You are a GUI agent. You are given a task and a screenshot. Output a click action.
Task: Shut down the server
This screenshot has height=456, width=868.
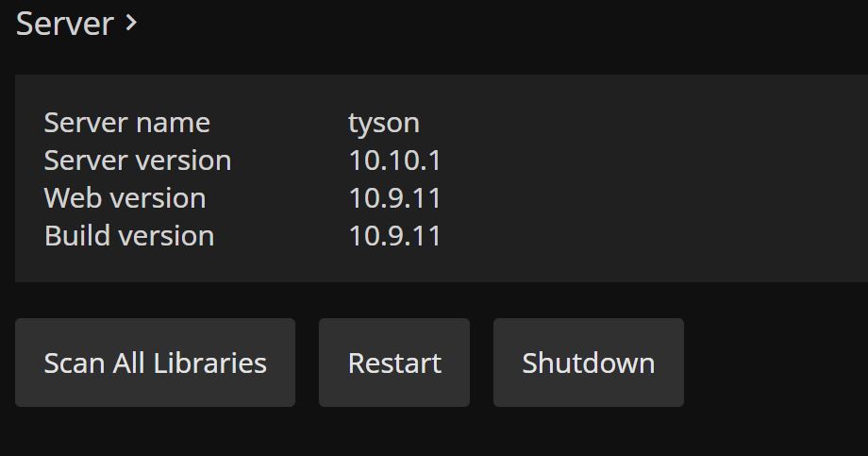[x=588, y=363]
